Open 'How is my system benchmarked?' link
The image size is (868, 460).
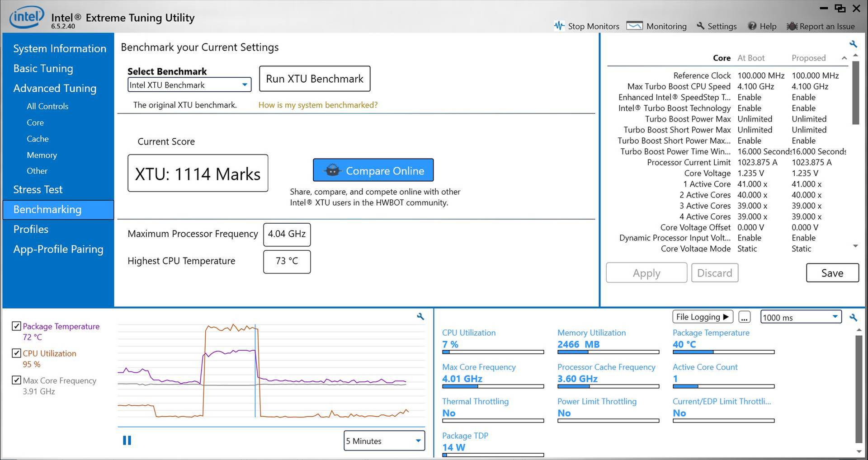click(318, 105)
